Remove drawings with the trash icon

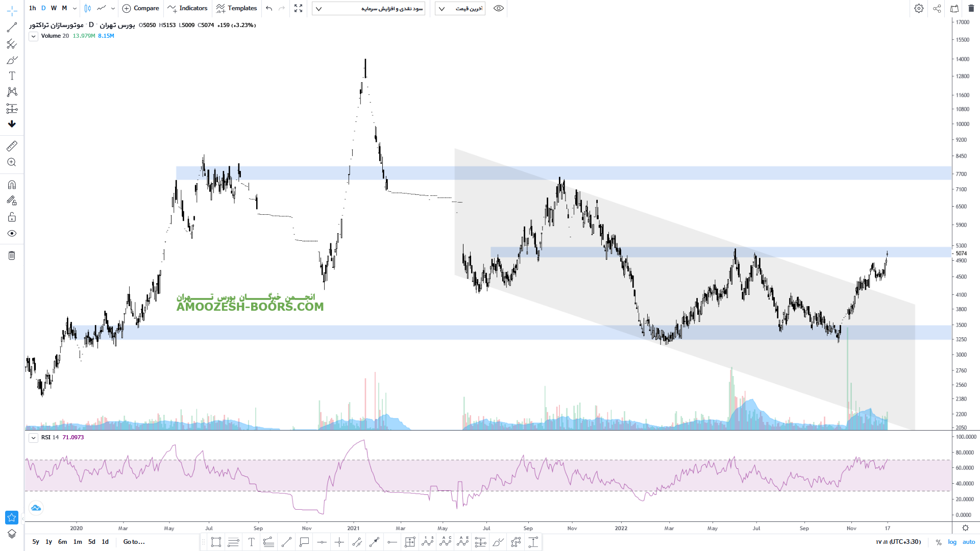click(12, 256)
